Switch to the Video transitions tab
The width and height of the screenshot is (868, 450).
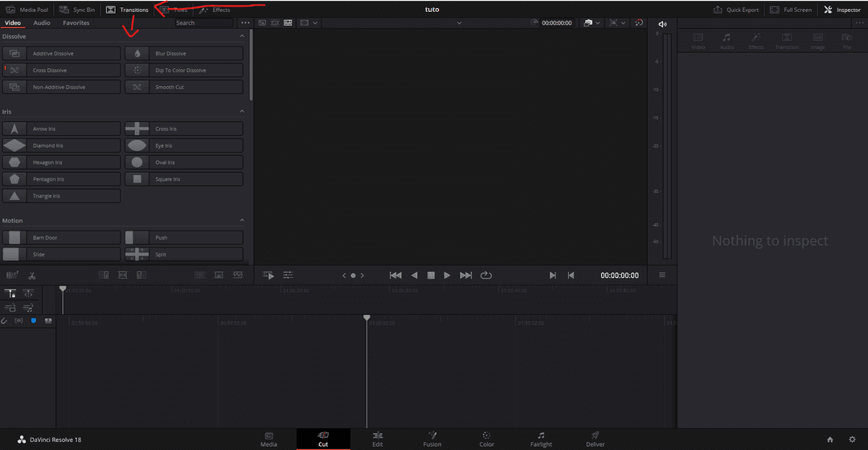pyautogui.click(x=12, y=22)
